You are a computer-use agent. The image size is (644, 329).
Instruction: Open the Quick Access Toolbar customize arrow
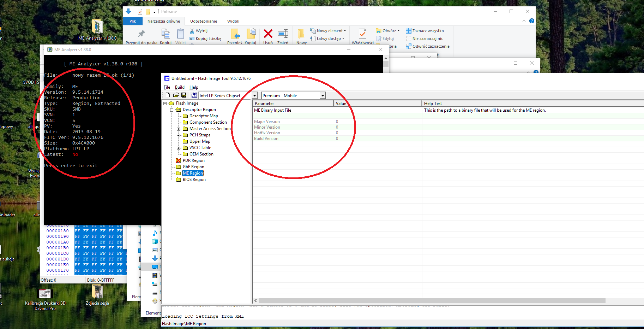[x=154, y=12]
